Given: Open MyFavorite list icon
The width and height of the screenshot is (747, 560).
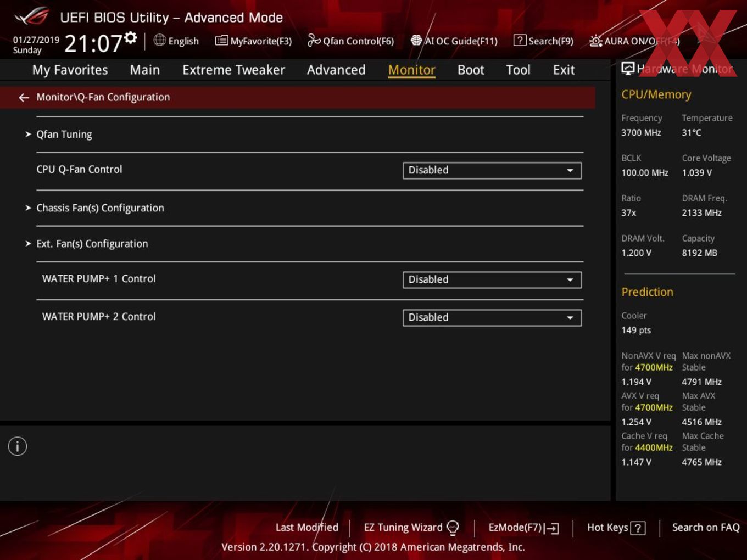Looking at the screenshot, I should [221, 41].
